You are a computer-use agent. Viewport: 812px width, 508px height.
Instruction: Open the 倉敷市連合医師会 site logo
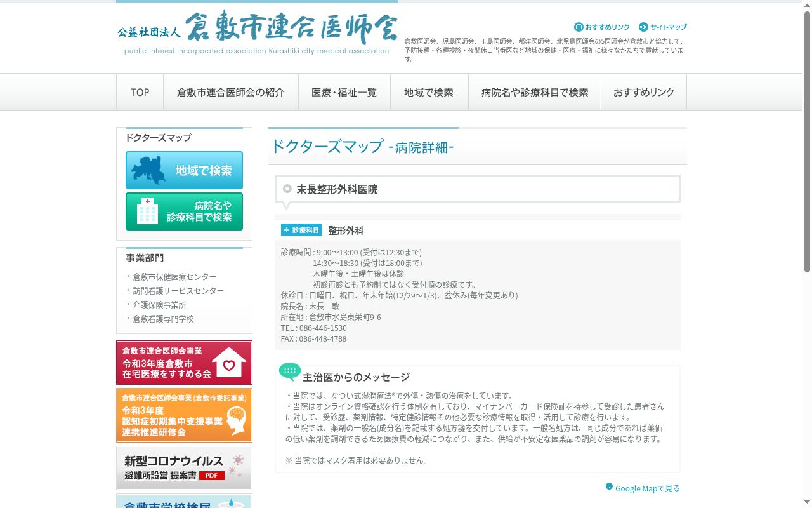coord(257,31)
